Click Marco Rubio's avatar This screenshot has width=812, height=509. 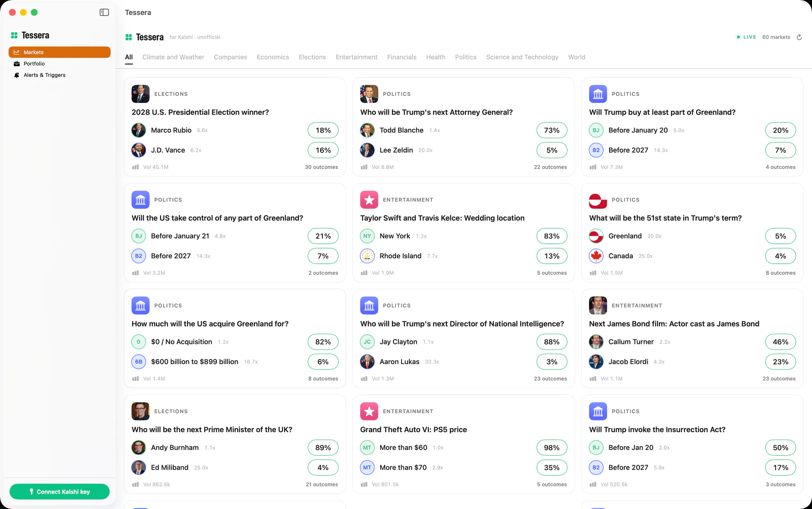(139, 130)
